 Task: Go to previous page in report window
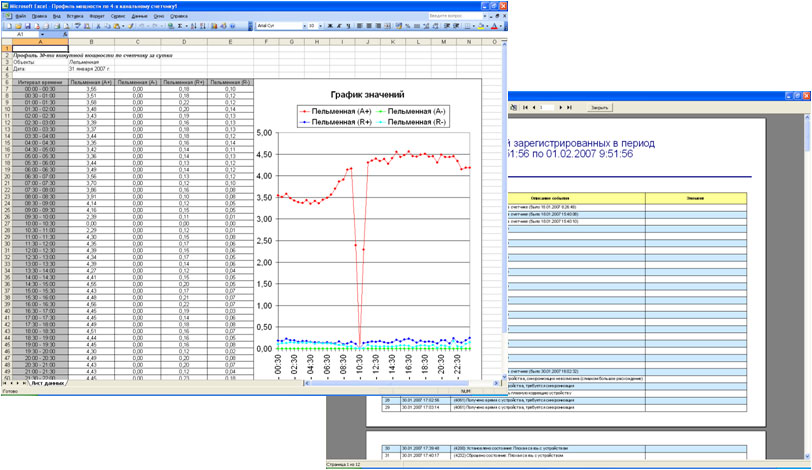tap(533, 107)
